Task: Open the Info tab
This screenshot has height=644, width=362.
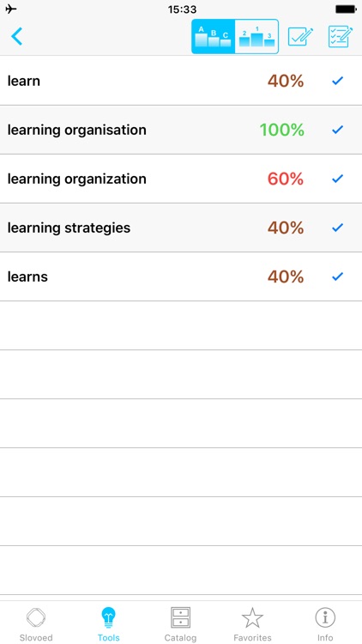Action: coord(325,623)
